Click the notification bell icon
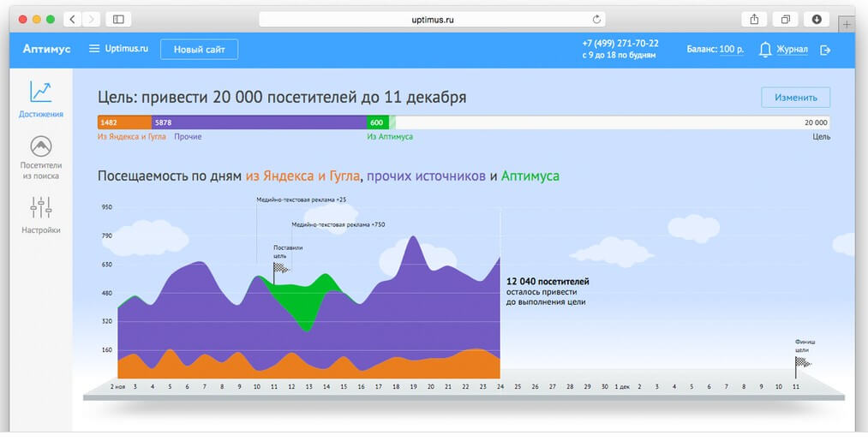The image size is (868, 441). tap(765, 50)
